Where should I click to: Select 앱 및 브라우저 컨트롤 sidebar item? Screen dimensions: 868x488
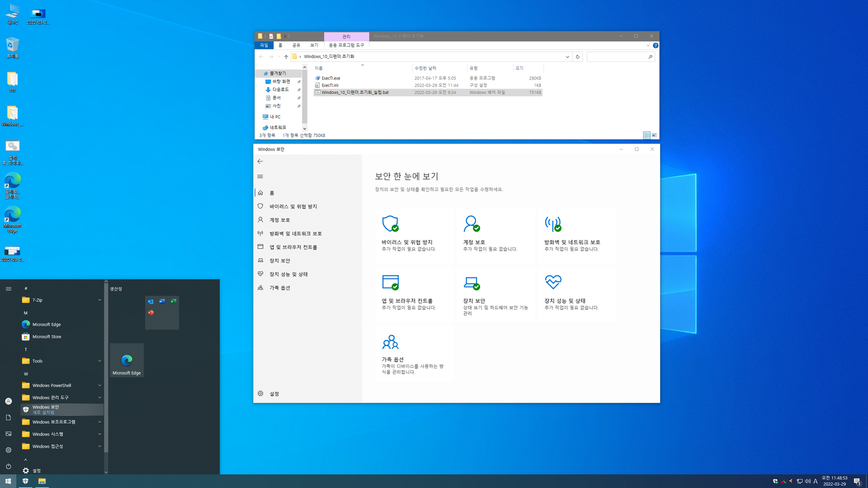pos(308,247)
